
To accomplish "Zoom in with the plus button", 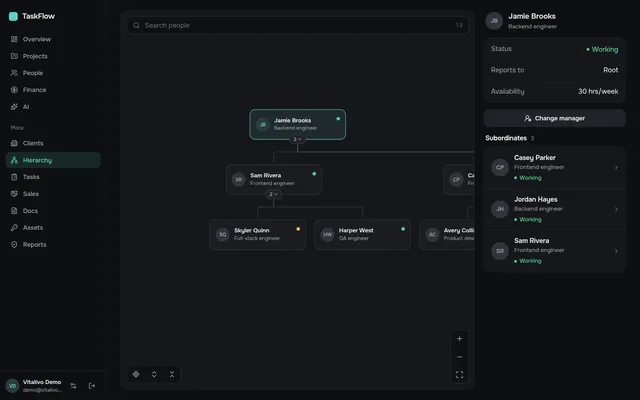I will (x=459, y=339).
